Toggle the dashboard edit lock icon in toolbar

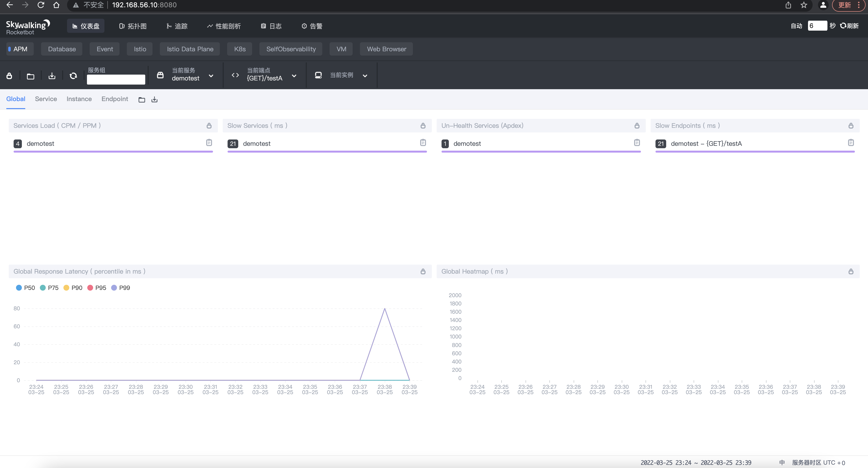tap(9, 76)
